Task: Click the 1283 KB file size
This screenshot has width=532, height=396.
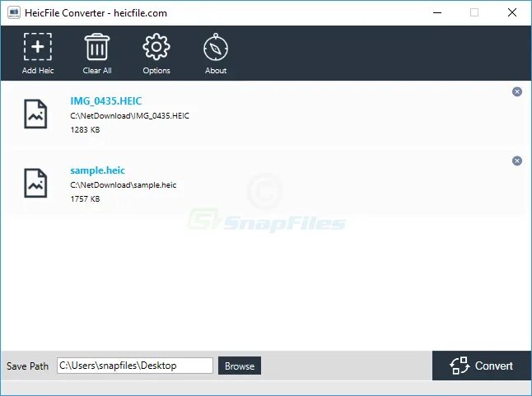Action: [x=85, y=130]
